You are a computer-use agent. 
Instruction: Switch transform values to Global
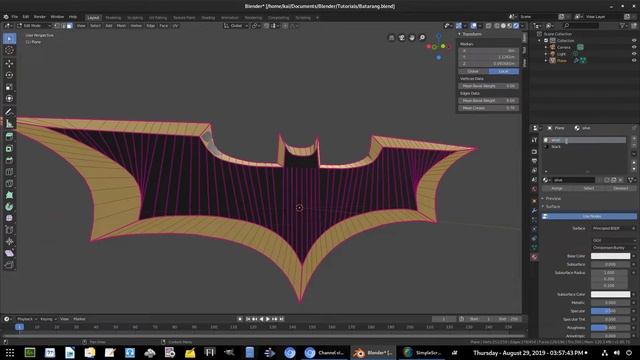click(473, 71)
